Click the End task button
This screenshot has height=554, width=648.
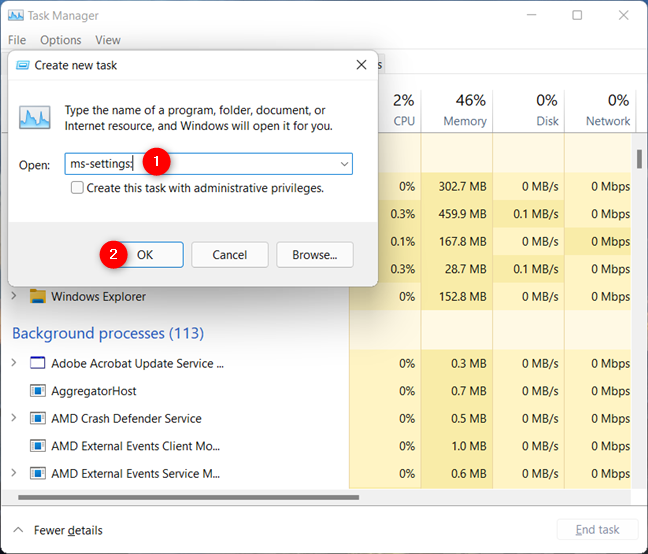[598, 529]
